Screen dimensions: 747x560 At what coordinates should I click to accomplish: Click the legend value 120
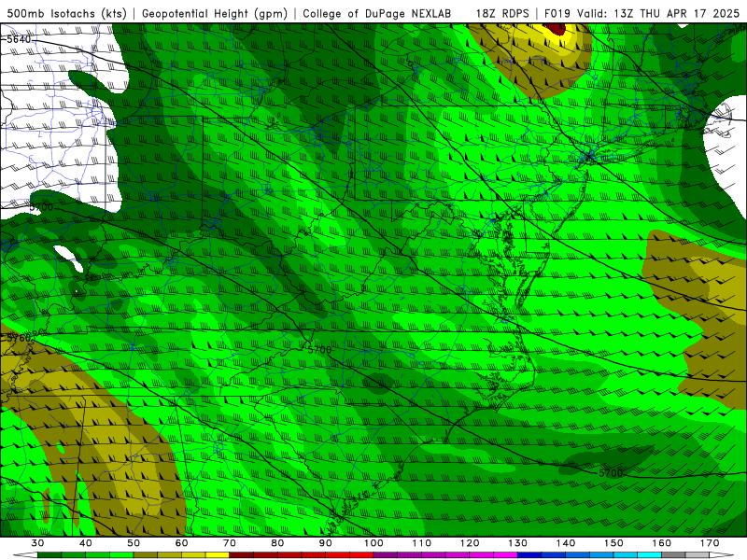point(470,543)
